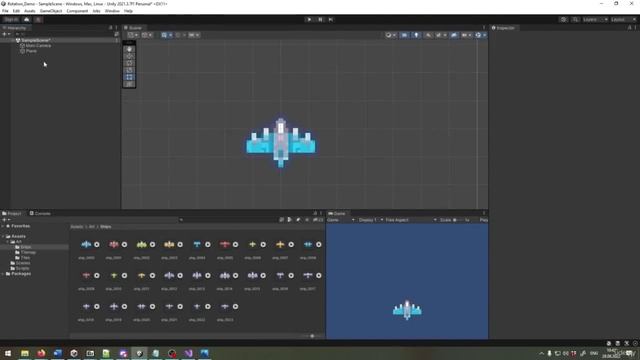Open the GameObject menu
This screenshot has height=360, width=640.
(x=51, y=11)
